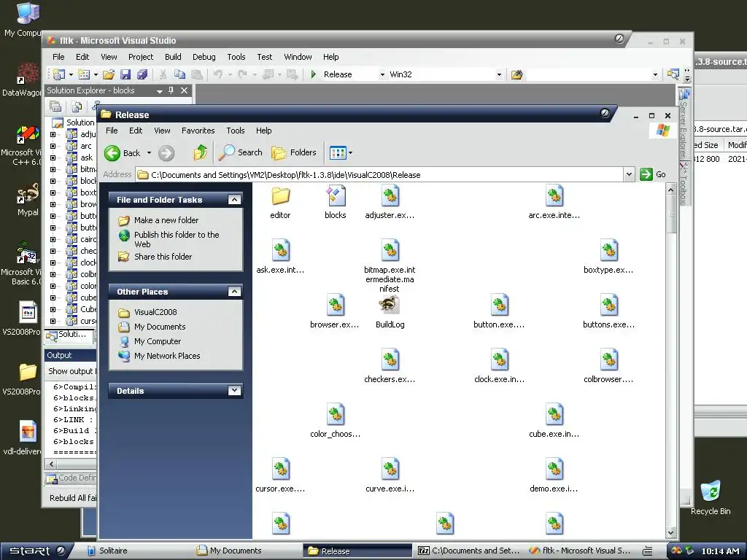747x560 pixels.
Task: Expand the Details panel
Action: [x=234, y=391]
